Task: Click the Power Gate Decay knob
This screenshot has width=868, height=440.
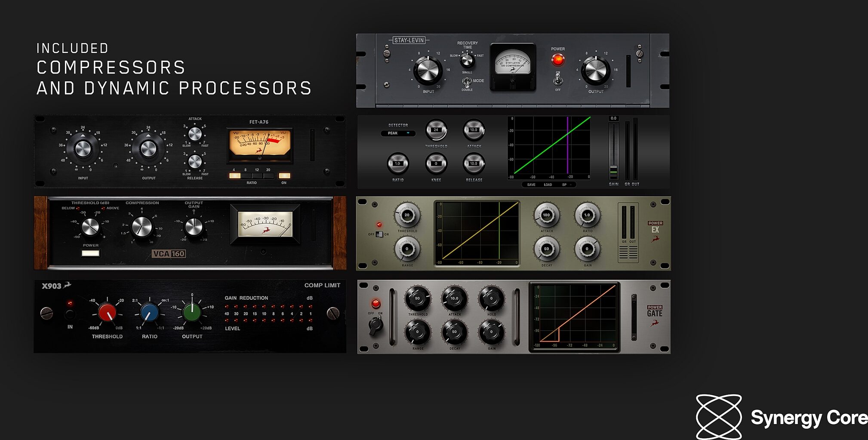Action: [x=454, y=332]
